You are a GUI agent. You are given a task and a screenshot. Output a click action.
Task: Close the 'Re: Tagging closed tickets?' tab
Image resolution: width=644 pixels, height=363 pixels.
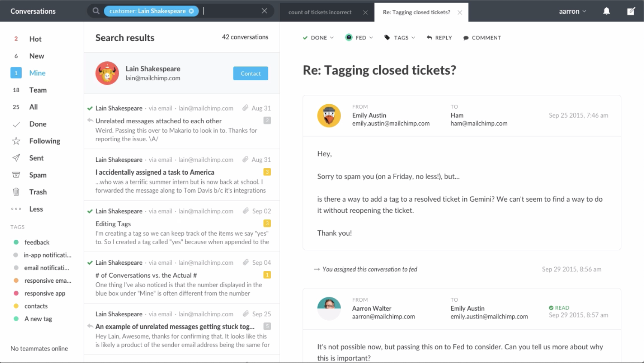[x=460, y=12]
